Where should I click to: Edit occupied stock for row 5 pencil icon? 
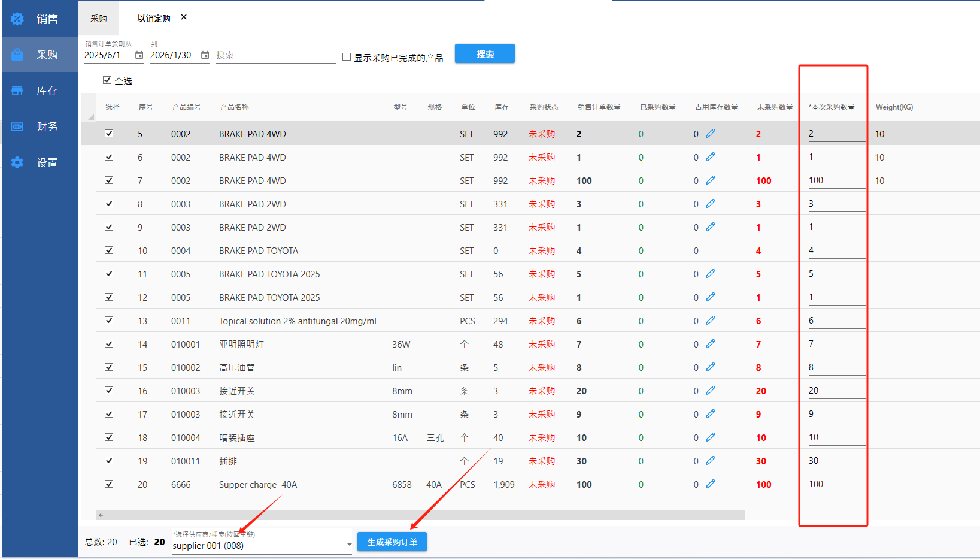point(711,134)
